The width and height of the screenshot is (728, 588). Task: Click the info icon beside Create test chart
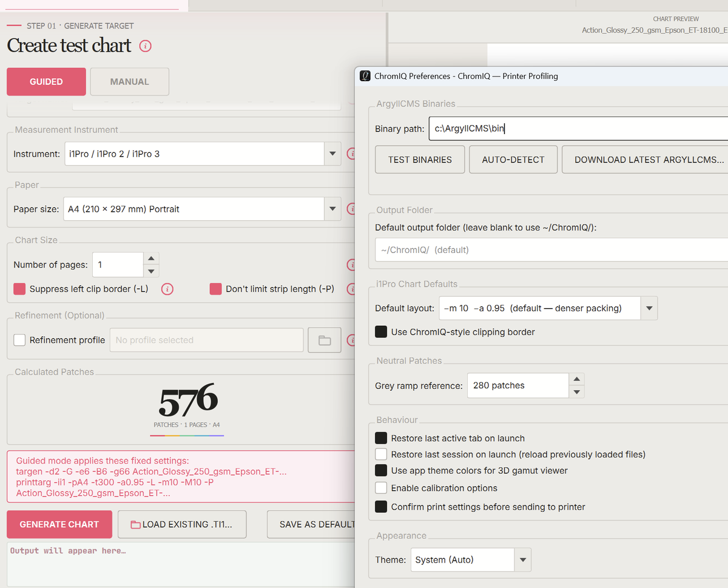(145, 46)
